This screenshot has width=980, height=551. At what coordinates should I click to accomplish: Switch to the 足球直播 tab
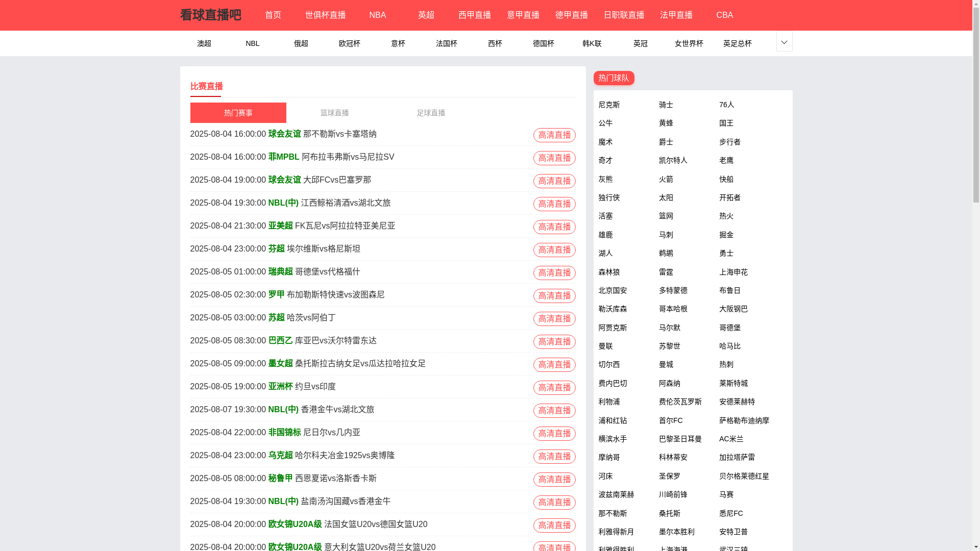[x=431, y=113]
